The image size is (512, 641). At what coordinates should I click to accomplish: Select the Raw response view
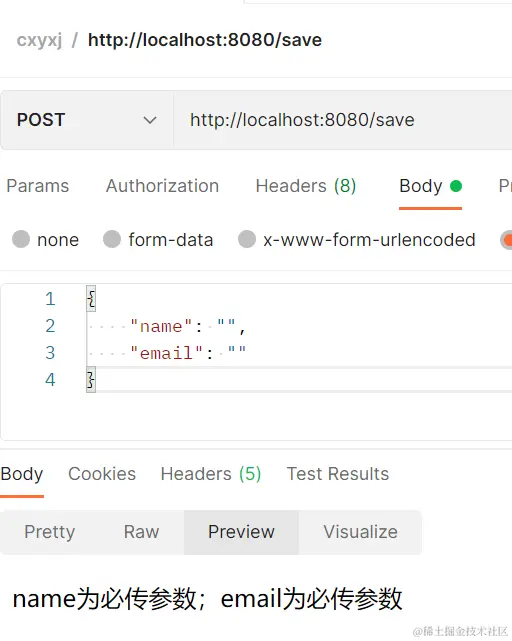(141, 532)
